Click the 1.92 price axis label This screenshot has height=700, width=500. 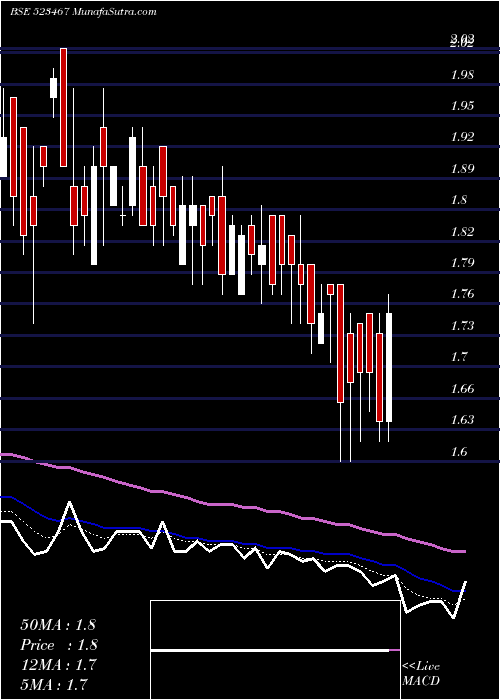461,137
